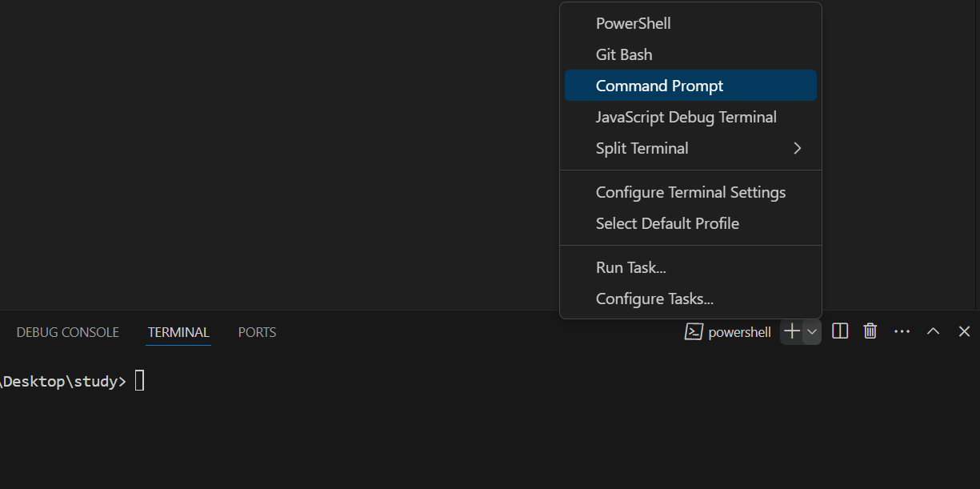Kill the terminal with the trash icon
The height and width of the screenshot is (489, 980).
point(870,331)
